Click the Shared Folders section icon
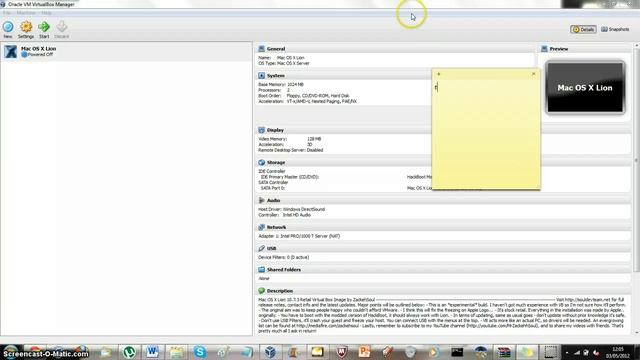Image resolution: width=640 pixels, height=360 pixels. (x=262, y=270)
